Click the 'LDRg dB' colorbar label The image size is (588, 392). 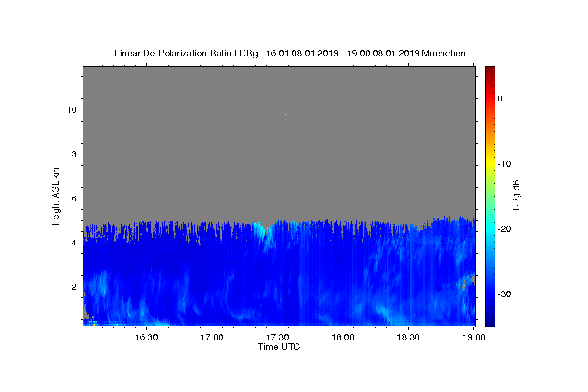point(516,196)
